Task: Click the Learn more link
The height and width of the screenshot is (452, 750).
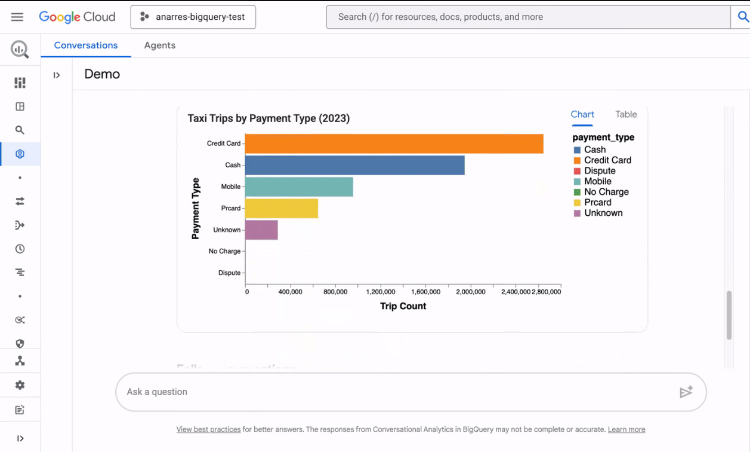Action: [x=626, y=429]
